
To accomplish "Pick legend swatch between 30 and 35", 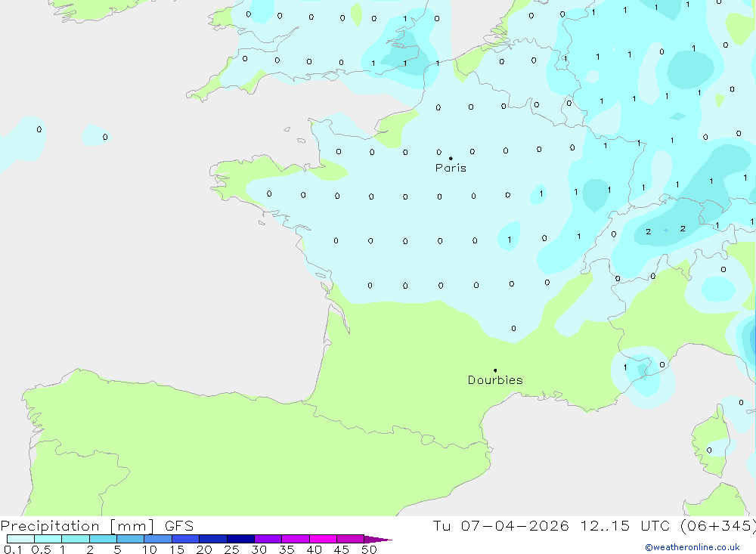I will coord(268,539).
